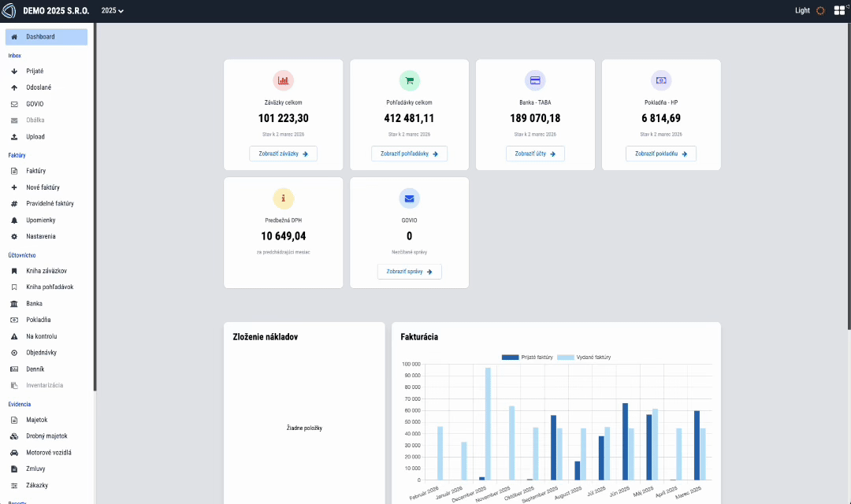Toggle the Light theme switch
This screenshot has width=851, height=504.
pyautogui.click(x=820, y=11)
